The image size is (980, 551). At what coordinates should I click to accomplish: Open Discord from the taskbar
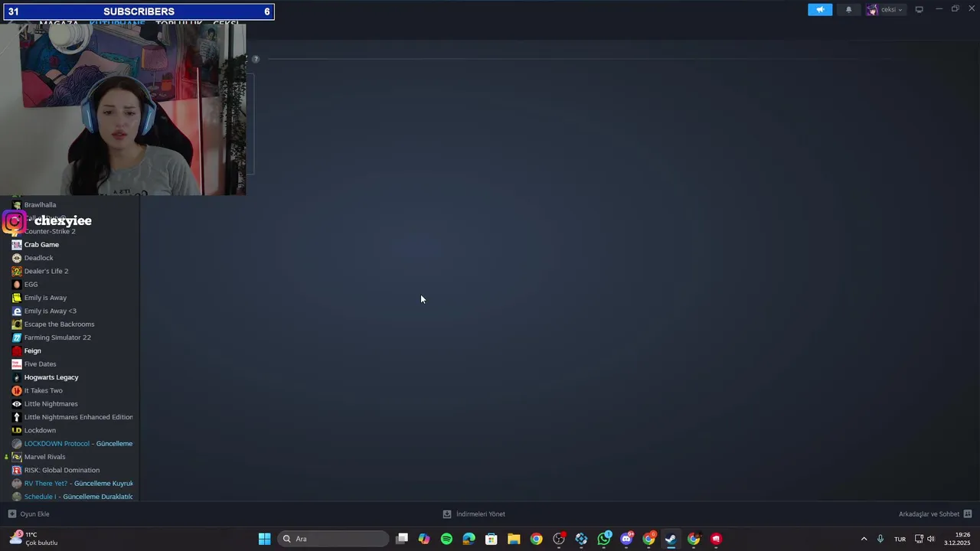(626, 539)
